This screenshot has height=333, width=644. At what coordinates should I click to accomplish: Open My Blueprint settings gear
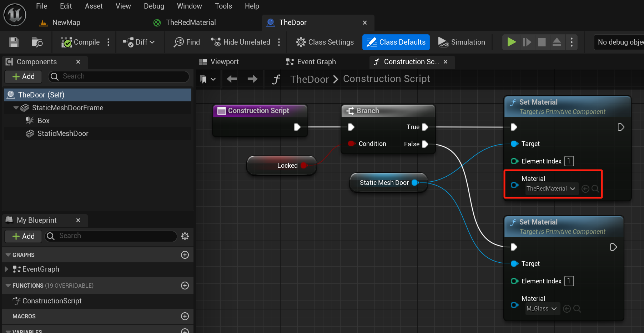[185, 236]
